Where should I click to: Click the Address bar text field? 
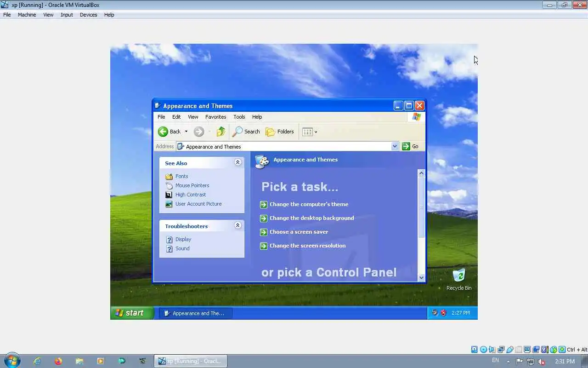tap(283, 146)
